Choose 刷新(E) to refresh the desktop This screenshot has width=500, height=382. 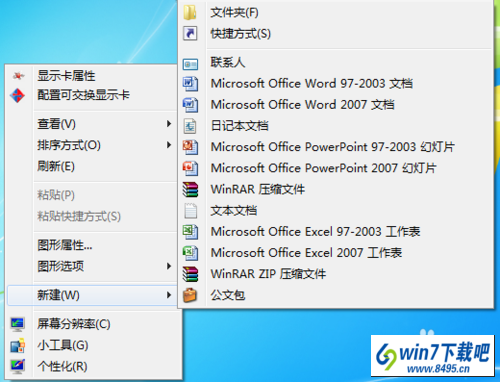(x=56, y=166)
